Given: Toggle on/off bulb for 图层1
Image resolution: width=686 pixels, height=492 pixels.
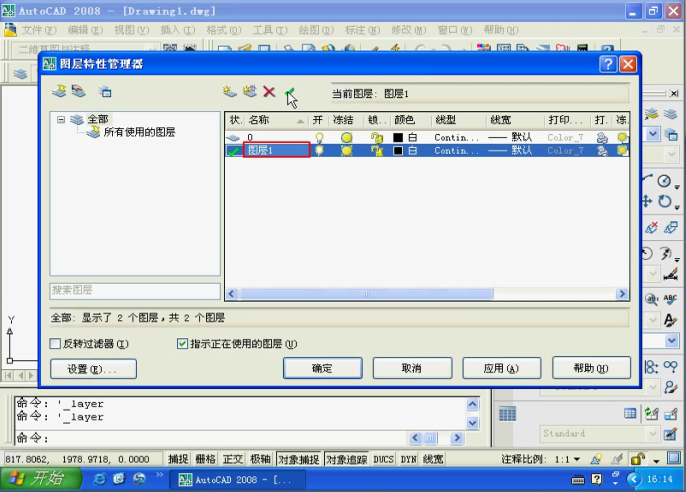Looking at the screenshot, I should point(319,150).
